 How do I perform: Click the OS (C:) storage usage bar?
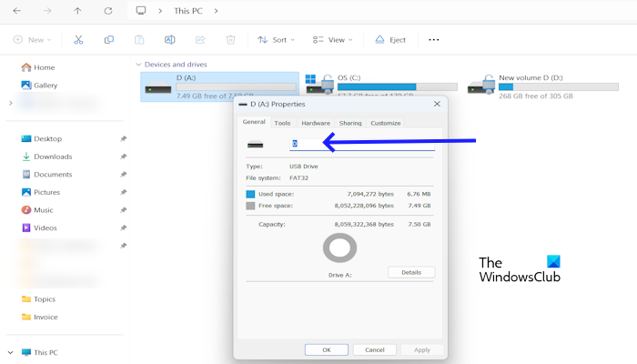398,87
